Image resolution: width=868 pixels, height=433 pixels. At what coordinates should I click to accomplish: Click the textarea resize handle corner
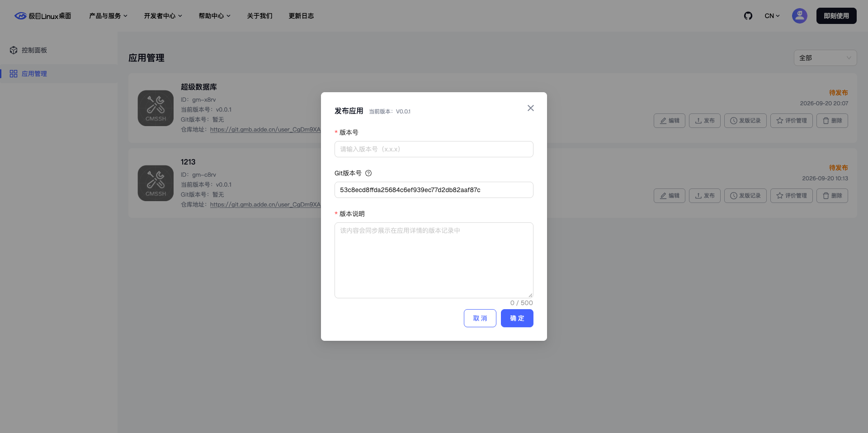530,295
